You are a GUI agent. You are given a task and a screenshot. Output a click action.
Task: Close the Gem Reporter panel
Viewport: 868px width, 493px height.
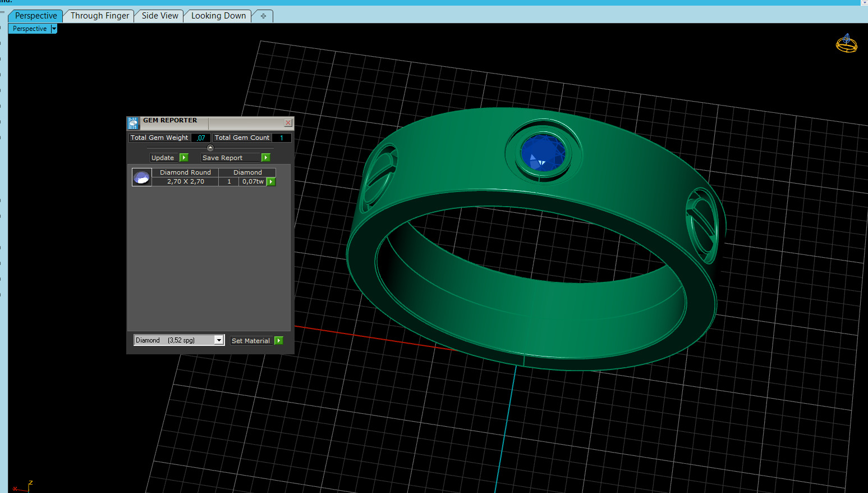pos(288,122)
